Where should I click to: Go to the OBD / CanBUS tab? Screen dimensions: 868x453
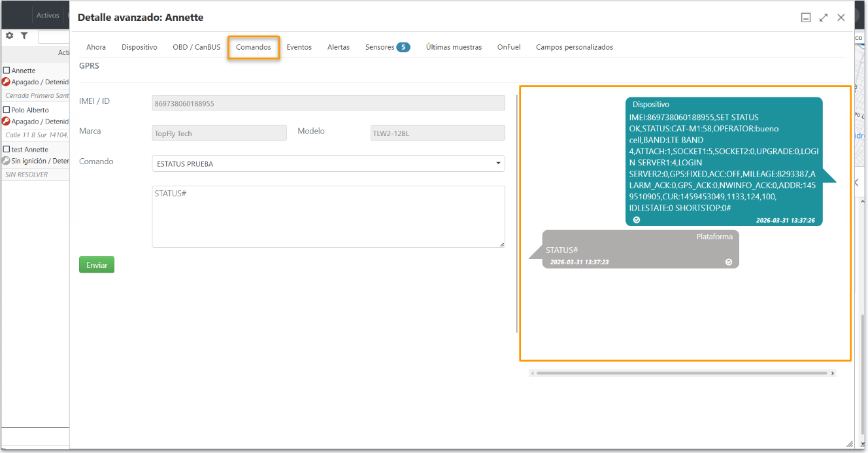click(x=197, y=47)
